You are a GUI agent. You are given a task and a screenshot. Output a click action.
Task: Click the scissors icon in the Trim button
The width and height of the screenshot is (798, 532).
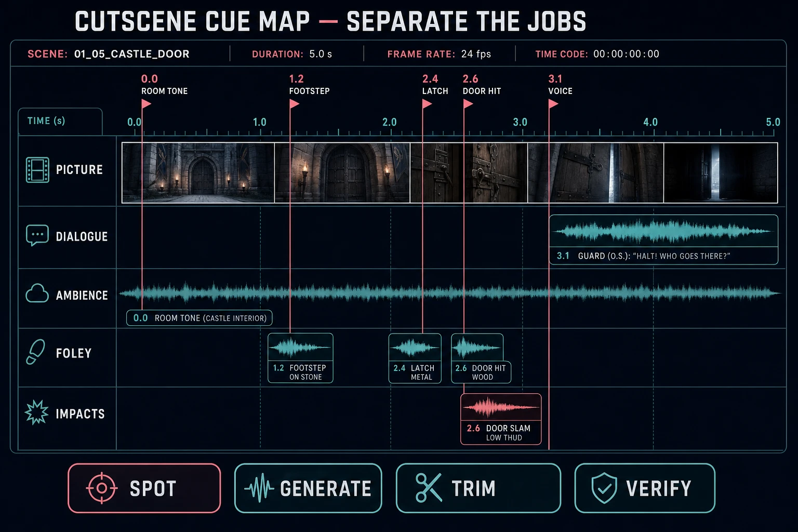429,488
